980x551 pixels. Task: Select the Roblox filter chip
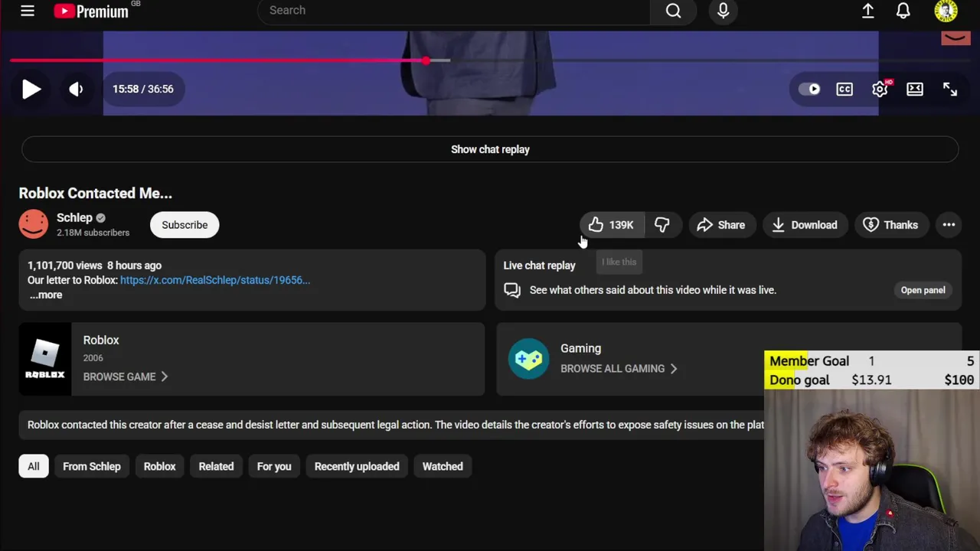pos(160,466)
